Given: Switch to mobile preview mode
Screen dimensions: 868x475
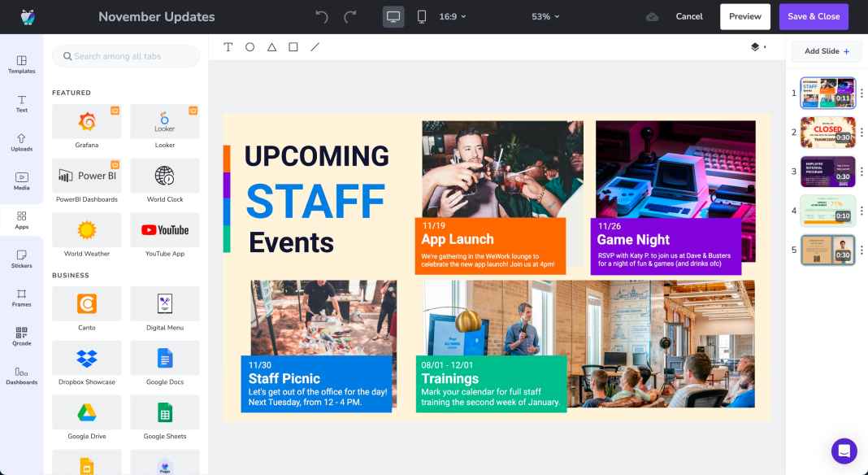Looking at the screenshot, I should (422, 15).
